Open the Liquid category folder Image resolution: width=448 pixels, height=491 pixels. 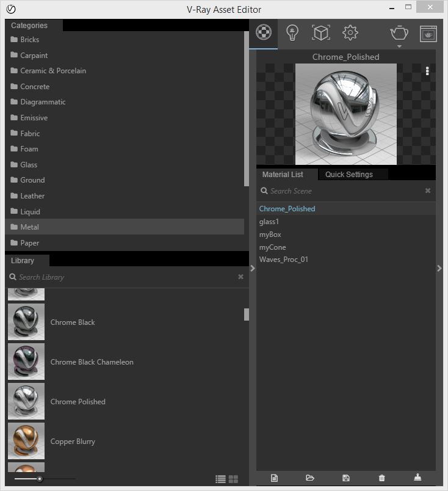click(125, 212)
